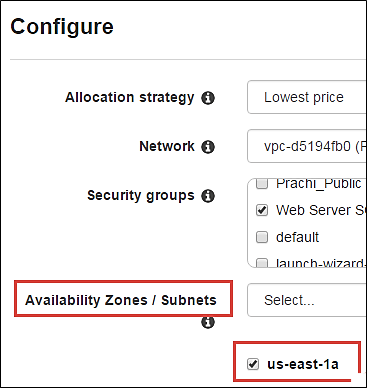Screen dimensions: 367x388
Task: Click the Security groups label
Action: [x=141, y=196]
